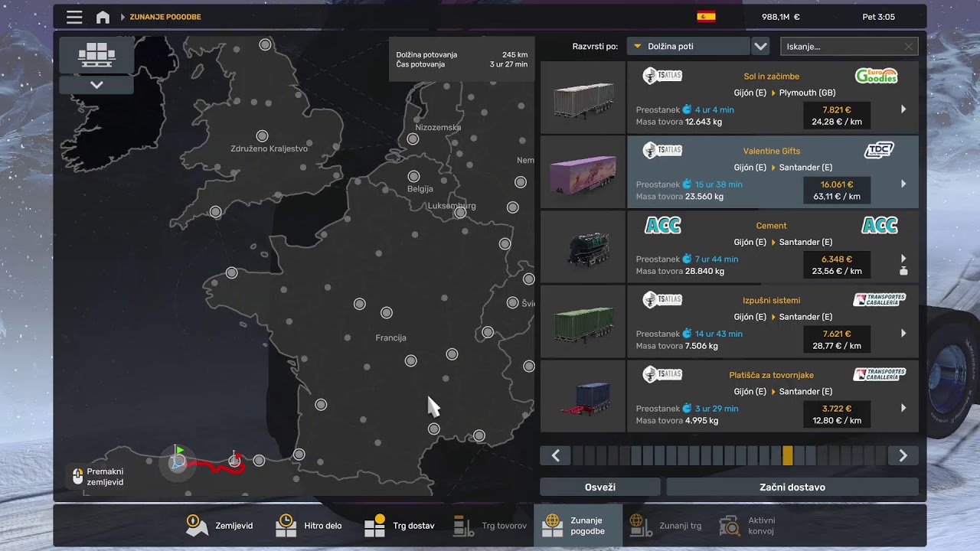Click the sort order chevron button
980x551 pixels.
[x=760, y=47]
